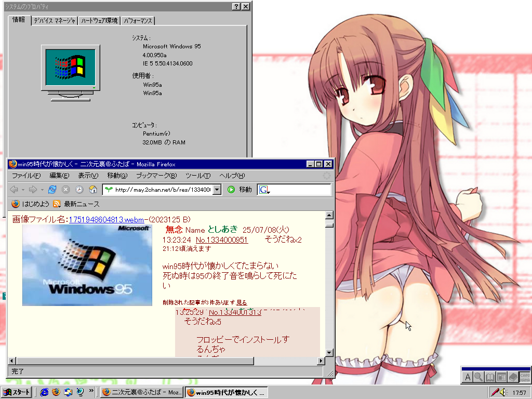Select the win95時代が懐かしく taskbar button

click(x=227, y=393)
